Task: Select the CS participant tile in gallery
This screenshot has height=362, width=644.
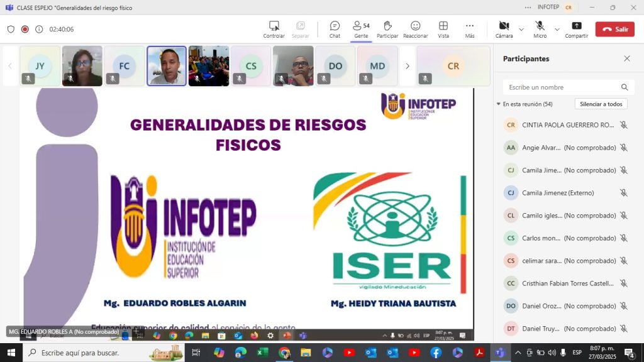Action: coord(251,65)
